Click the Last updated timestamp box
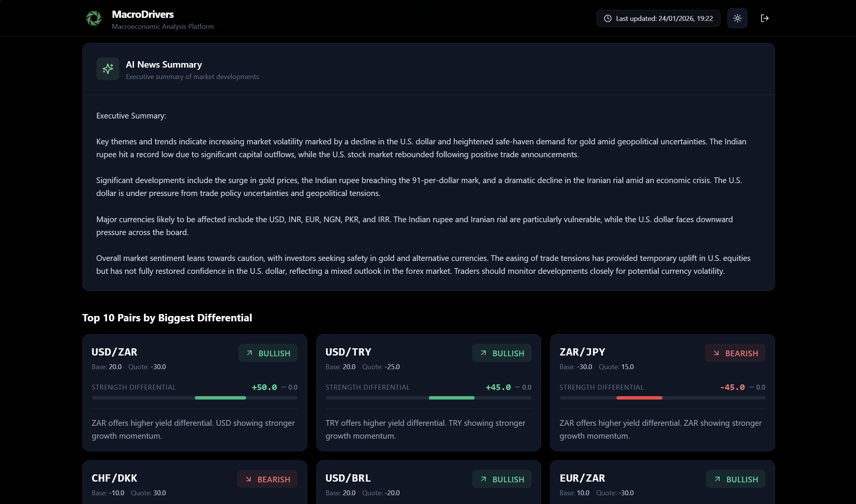Viewport: 856px width, 504px height. coord(658,18)
